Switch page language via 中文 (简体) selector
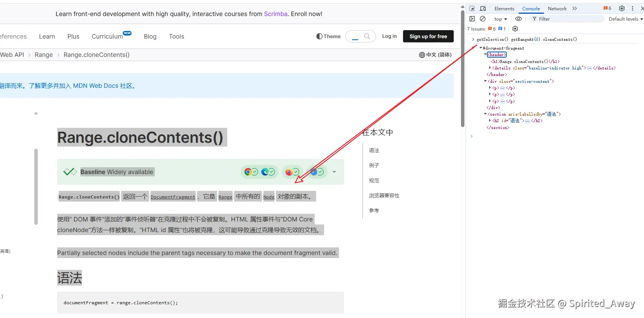The image size is (644, 318). [435, 55]
